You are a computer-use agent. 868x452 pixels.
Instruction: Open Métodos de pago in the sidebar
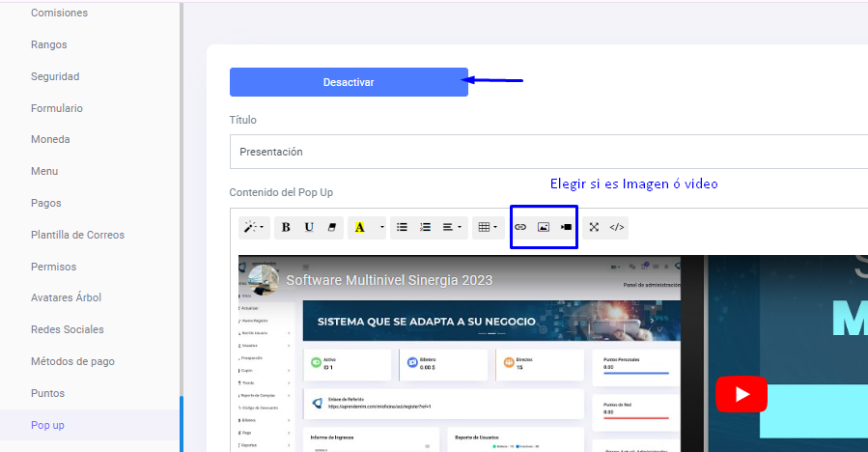[x=72, y=361]
